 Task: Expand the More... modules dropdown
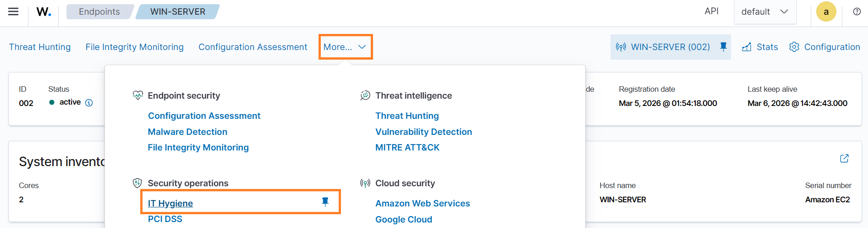tap(345, 47)
